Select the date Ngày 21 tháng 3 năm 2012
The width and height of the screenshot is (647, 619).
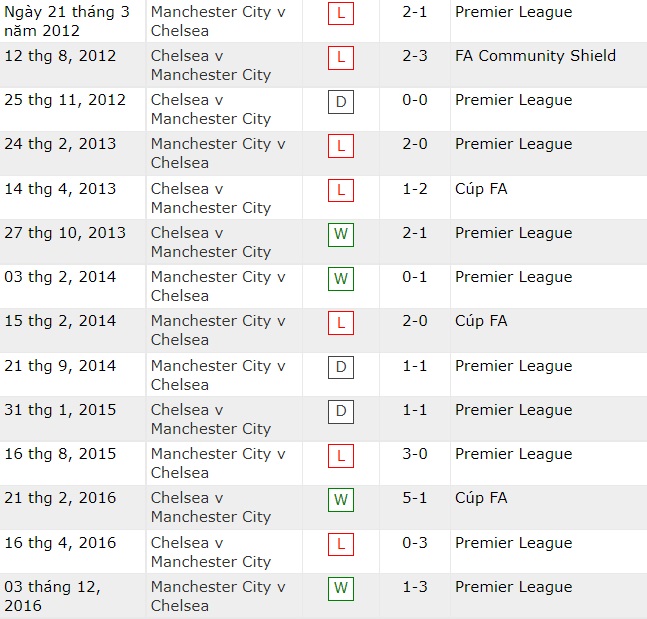[66, 21]
